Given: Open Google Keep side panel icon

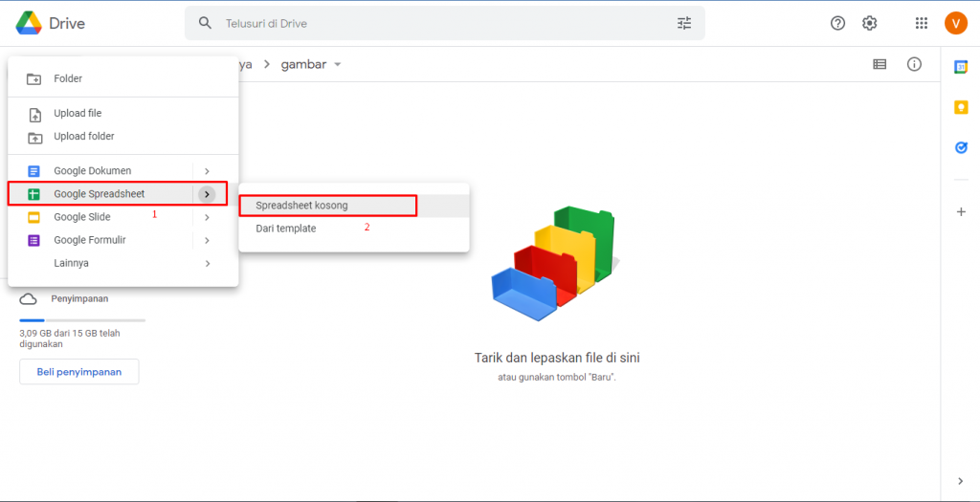Looking at the screenshot, I should point(961,107).
